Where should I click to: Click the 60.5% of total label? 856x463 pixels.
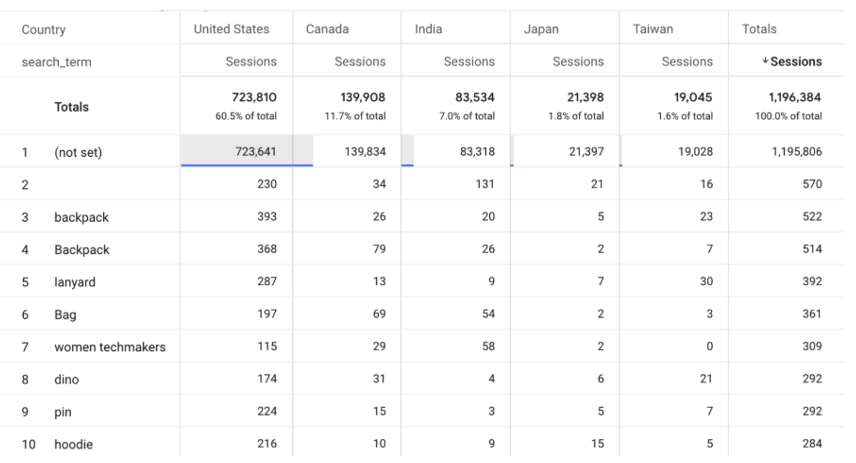[246, 116]
